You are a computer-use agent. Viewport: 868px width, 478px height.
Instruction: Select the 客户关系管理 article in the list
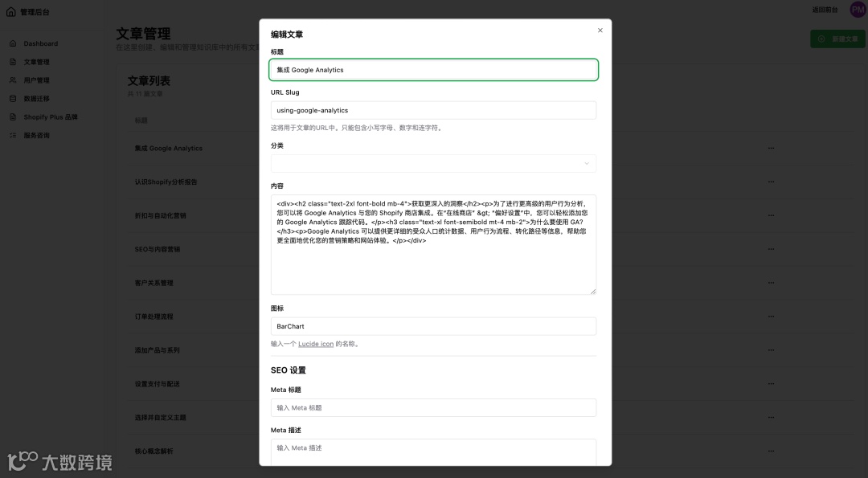click(x=154, y=283)
